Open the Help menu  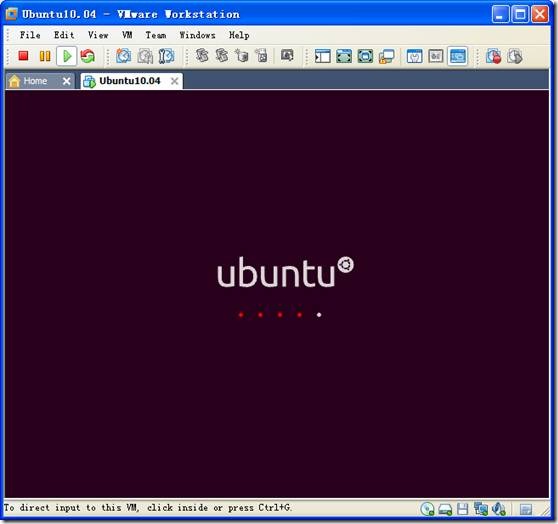point(239,35)
